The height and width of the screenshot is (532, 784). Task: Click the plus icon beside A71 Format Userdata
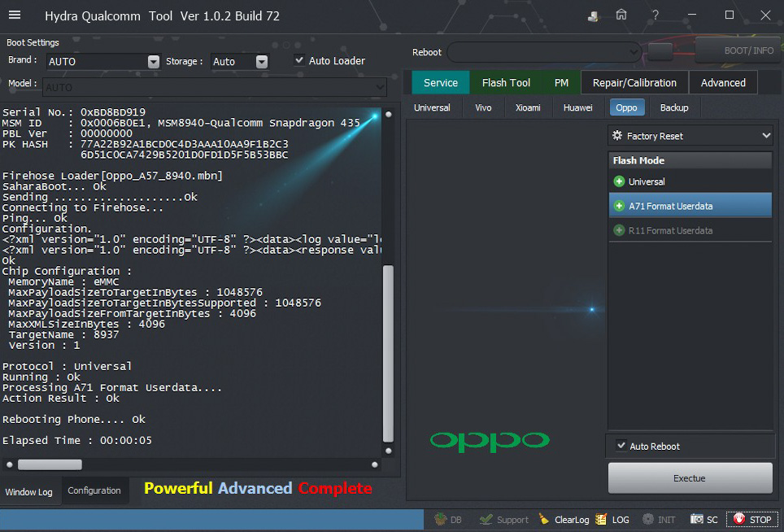pyautogui.click(x=619, y=206)
